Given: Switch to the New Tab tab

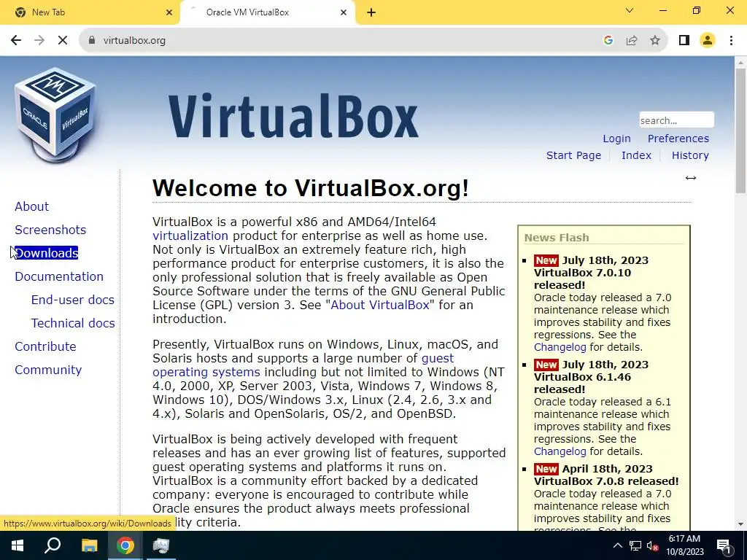Looking at the screenshot, I should pos(90,12).
